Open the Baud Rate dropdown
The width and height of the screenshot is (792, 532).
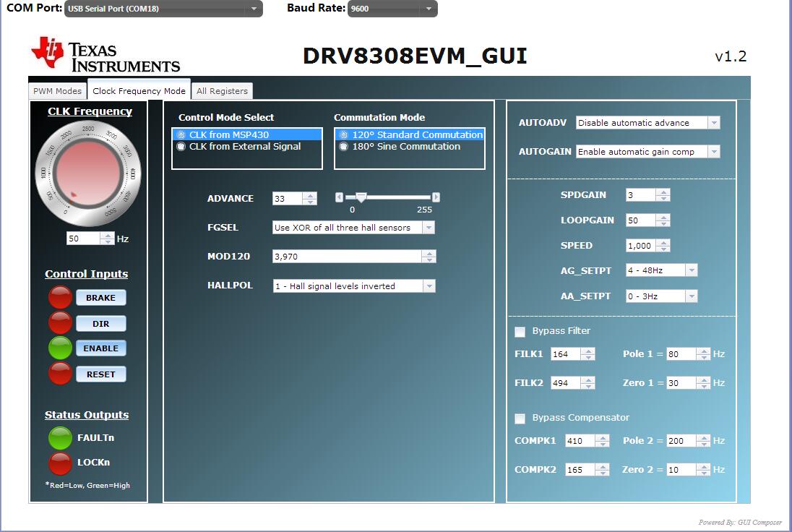(392, 9)
